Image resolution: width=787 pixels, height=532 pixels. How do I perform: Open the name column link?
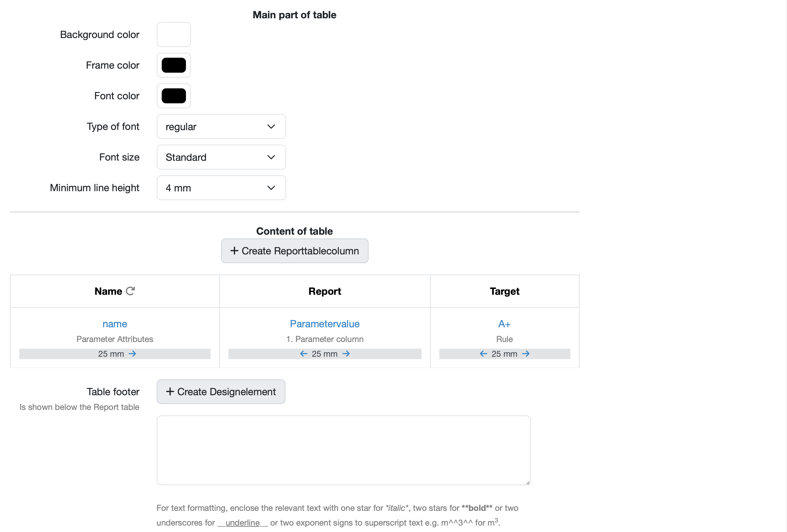[x=115, y=324]
